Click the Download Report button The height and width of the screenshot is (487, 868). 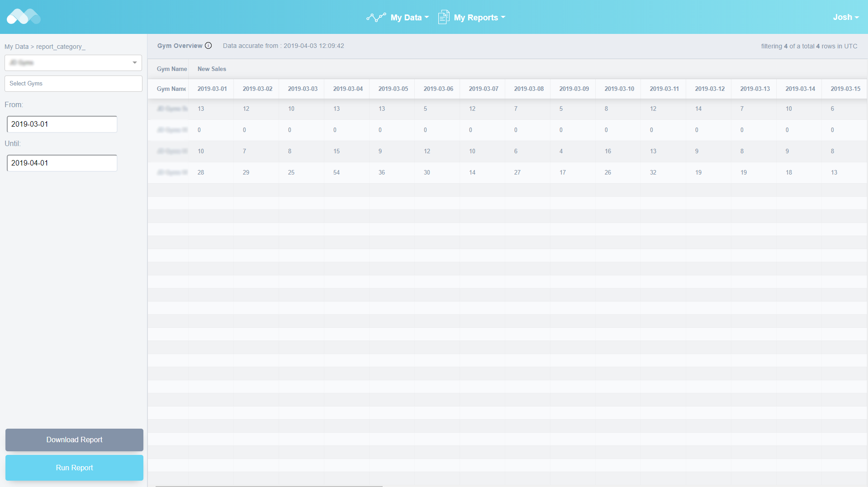click(74, 440)
